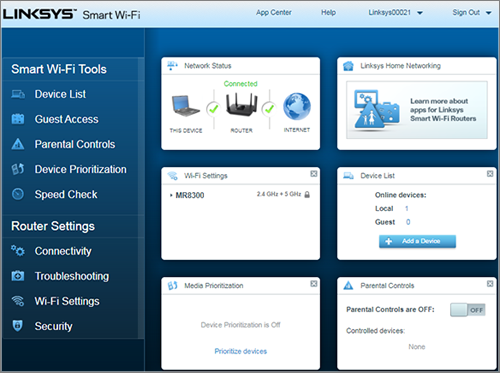Screen dimensions: 500x373
Task: Click the INTERNET globe icon
Action: pos(297,106)
